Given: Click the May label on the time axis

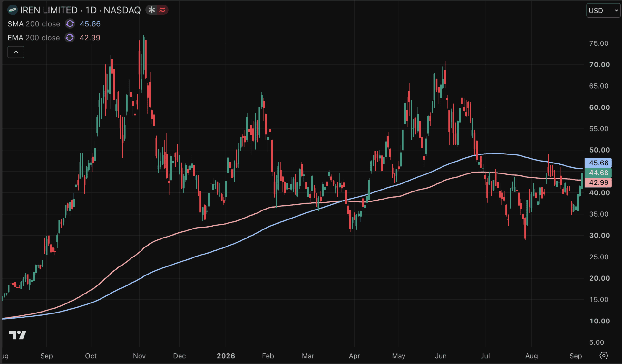Looking at the screenshot, I should tap(399, 356).
